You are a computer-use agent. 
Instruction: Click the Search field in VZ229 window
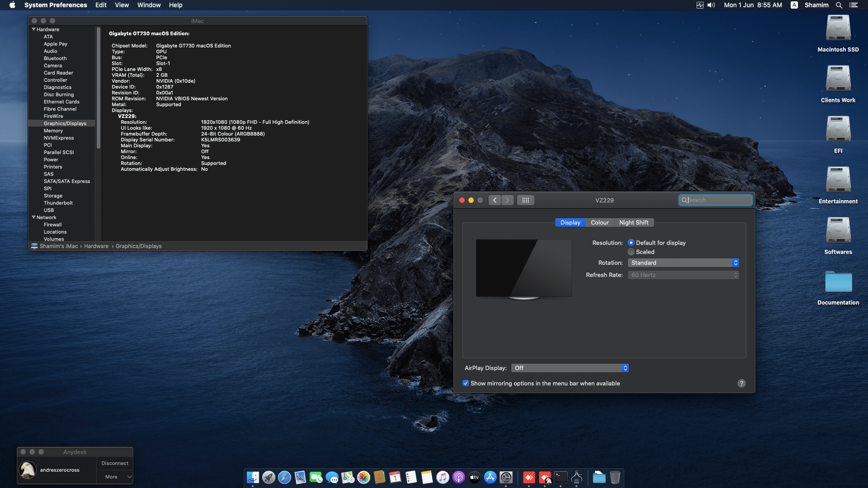click(715, 200)
